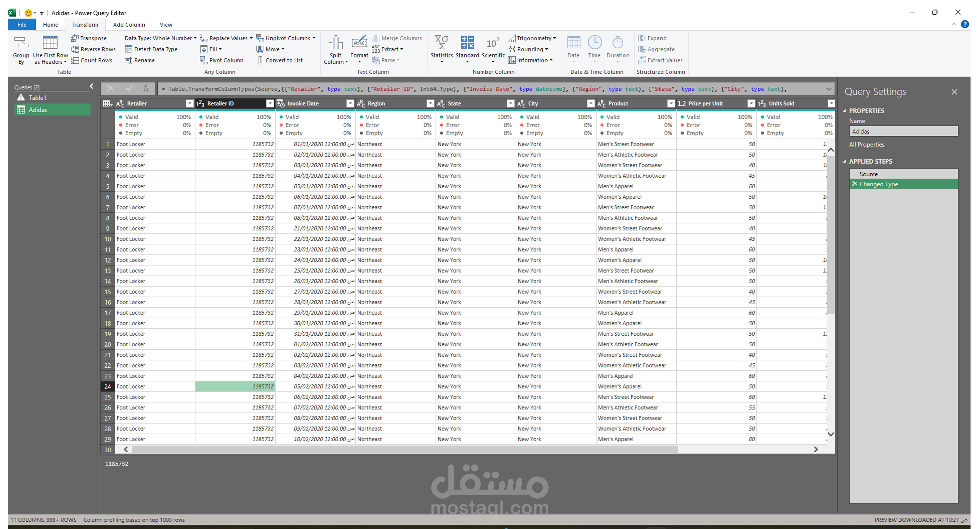980x529 pixels.
Task: Click the All Properties link
Action: 867,145
